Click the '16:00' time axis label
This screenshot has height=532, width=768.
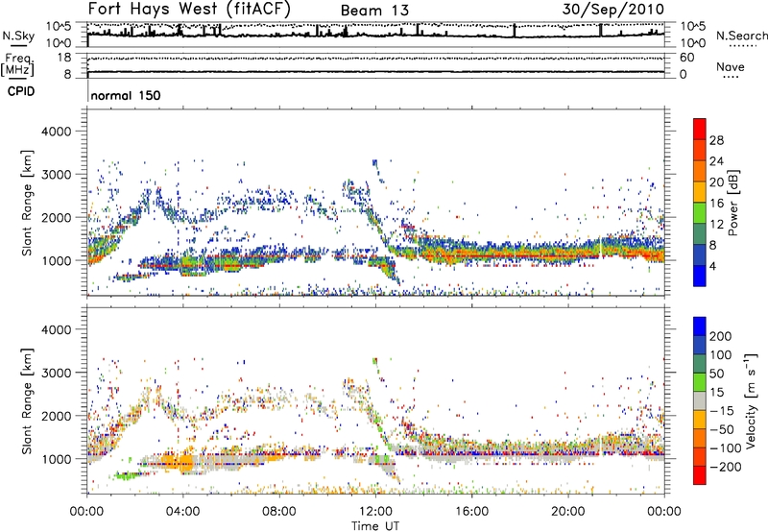pos(471,512)
